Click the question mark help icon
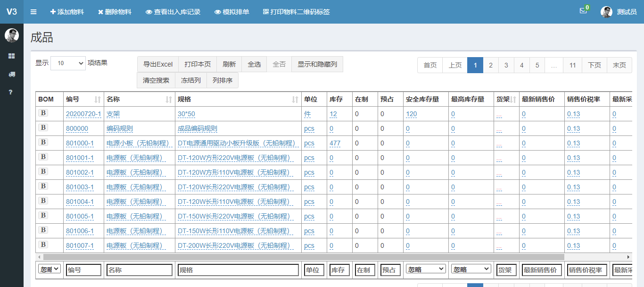The image size is (644, 287). (x=11, y=92)
